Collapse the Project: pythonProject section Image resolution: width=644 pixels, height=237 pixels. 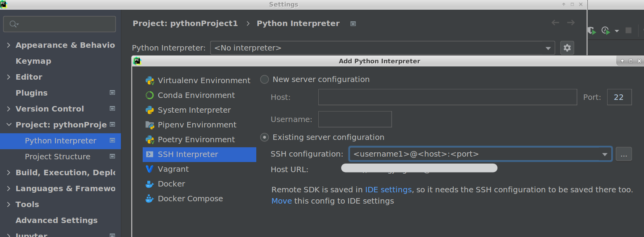pyautogui.click(x=9, y=125)
